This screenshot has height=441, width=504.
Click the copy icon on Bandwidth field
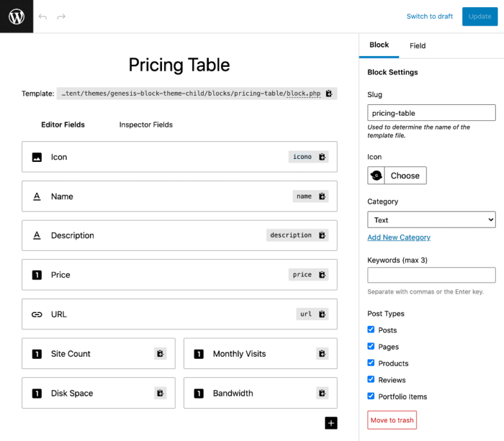pyautogui.click(x=322, y=393)
